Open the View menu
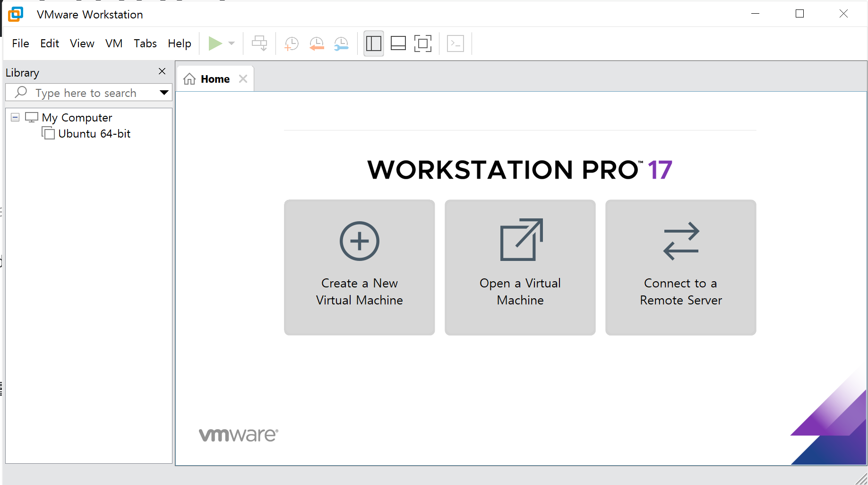This screenshot has width=868, height=485. click(x=82, y=43)
